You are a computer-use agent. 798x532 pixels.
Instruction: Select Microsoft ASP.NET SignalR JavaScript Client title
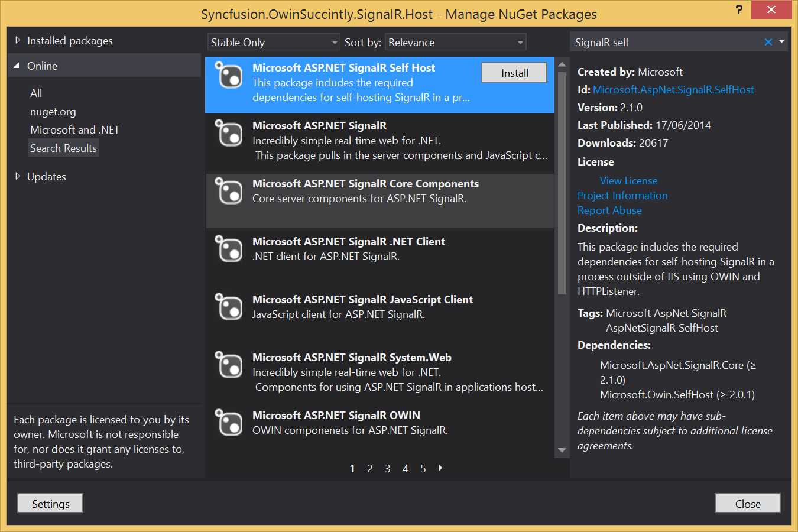tap(362, 299)
